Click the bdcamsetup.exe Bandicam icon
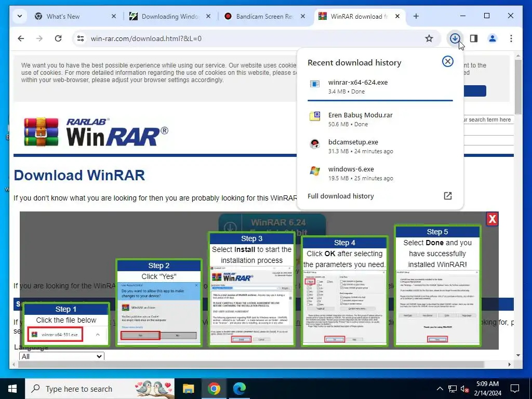 click(314, 143)
